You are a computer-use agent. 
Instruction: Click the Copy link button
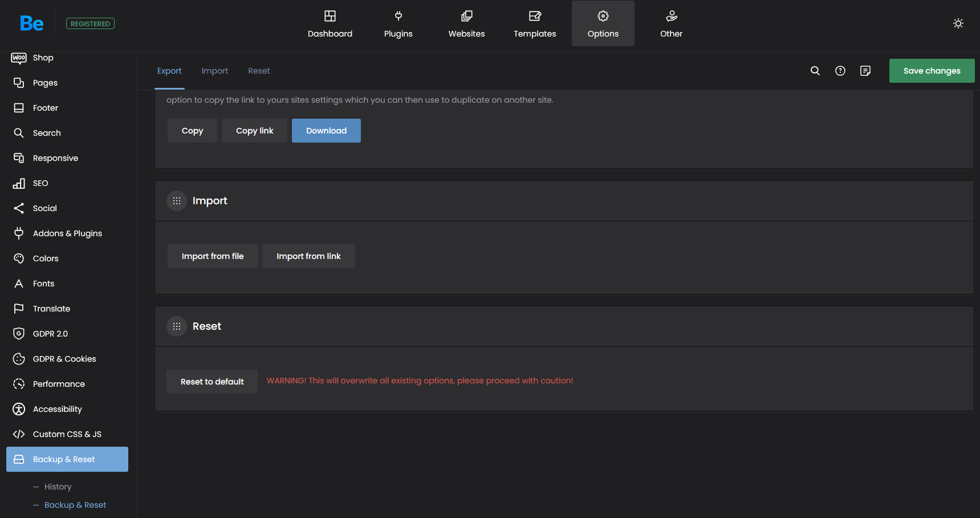254,131
